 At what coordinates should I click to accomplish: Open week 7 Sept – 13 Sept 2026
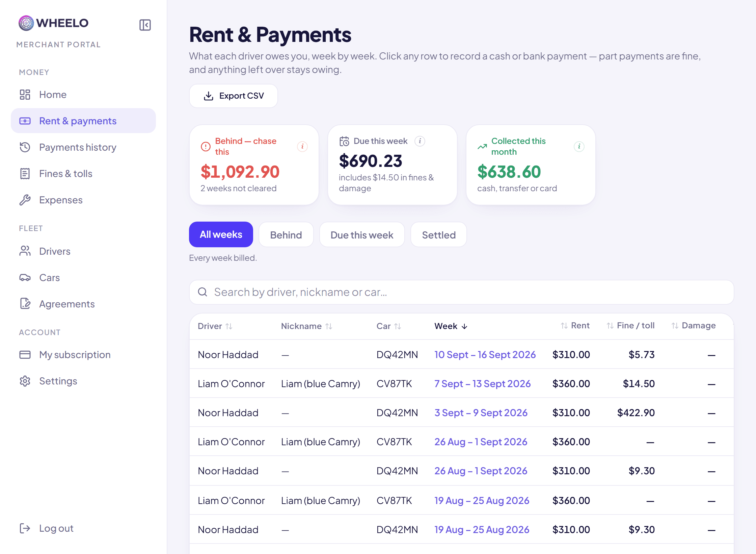point(483,384)
